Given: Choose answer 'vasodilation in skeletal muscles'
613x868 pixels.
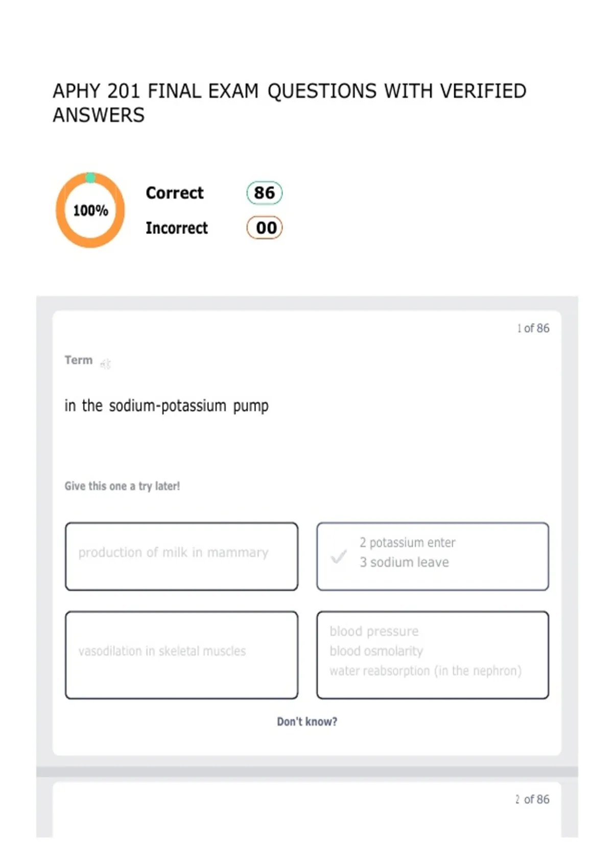Looking at the screenshot, I should tap(181, 655).
